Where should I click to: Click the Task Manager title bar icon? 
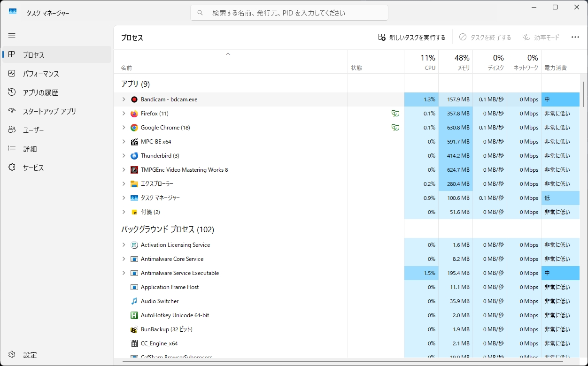click(x=13, y=12)
